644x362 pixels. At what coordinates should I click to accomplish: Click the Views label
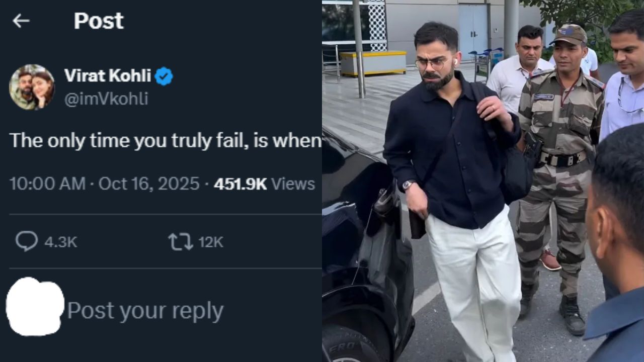pos(293,184)
